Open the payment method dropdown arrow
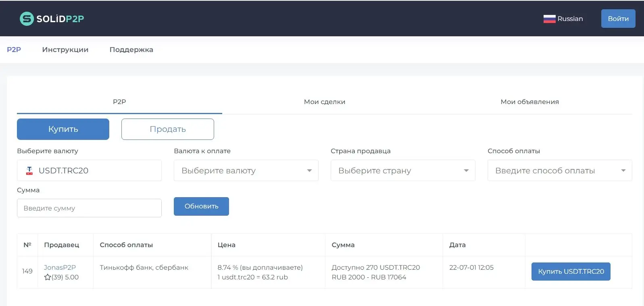The height and width of the screenshot is (306, 644). tap(623, 171)
